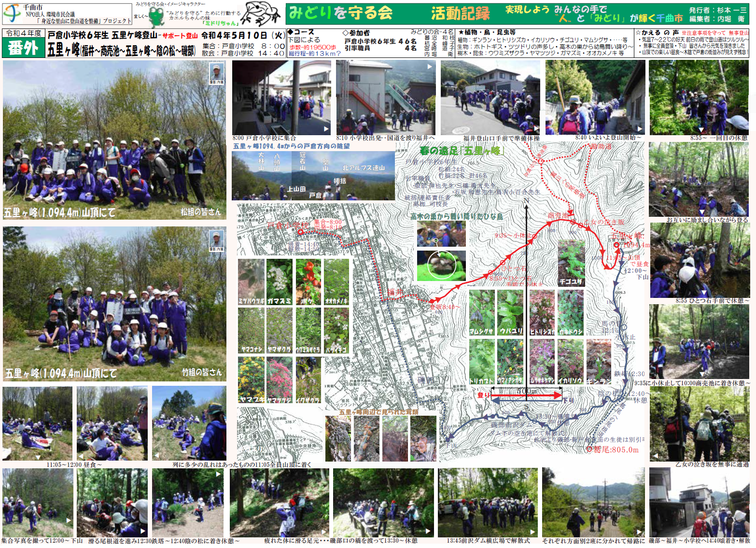Click the 磯部 805.0m marker on the map
756x548 pixels.
pyautogui.click(x=589, y=449)
